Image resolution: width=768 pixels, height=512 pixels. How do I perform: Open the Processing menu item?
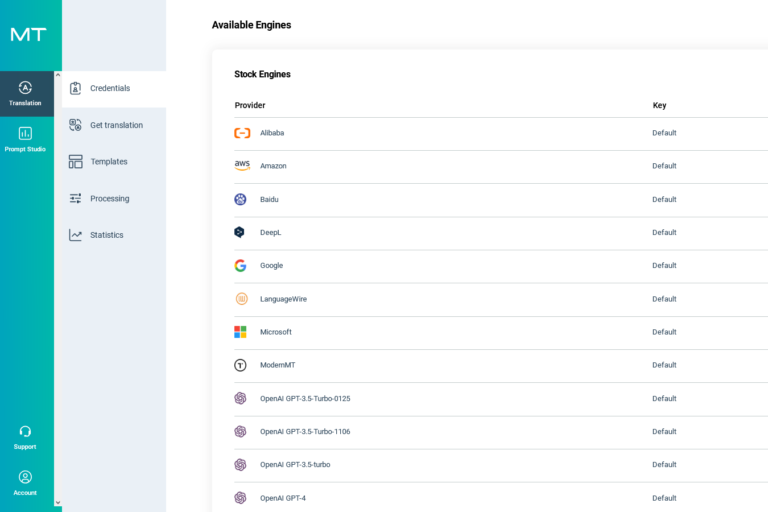(x=114, y=199)
